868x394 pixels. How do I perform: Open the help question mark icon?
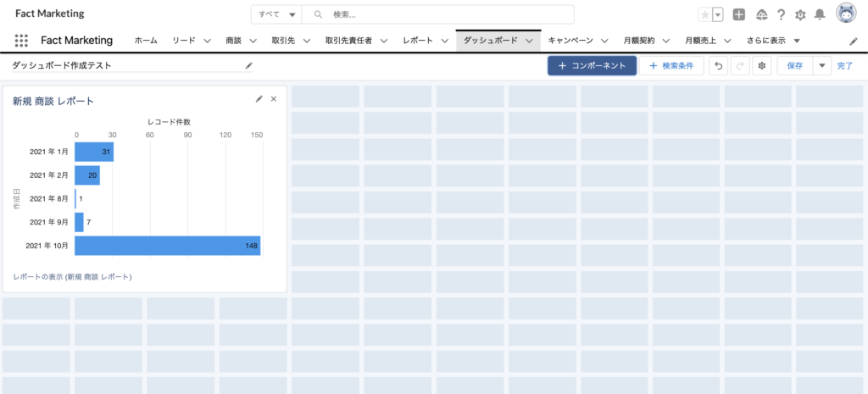(781, 15)
